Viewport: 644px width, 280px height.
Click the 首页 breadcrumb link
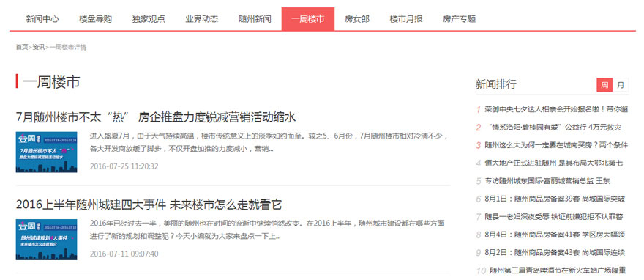coord(22,48)
